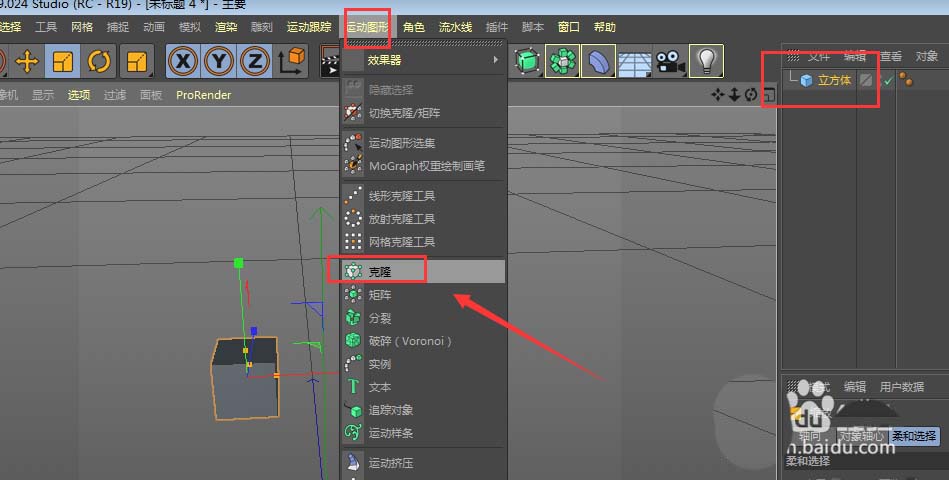Click the green subdivision cube generator icon
949x480 pixels.
point(527,61)
